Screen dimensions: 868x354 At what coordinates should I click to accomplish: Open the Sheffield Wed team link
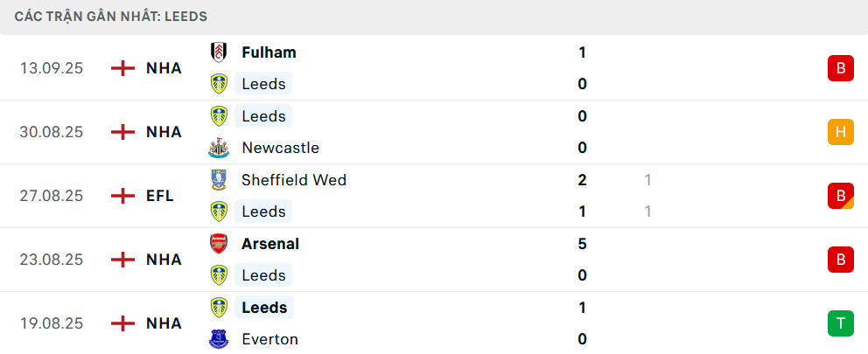click(x=294, y=180)
